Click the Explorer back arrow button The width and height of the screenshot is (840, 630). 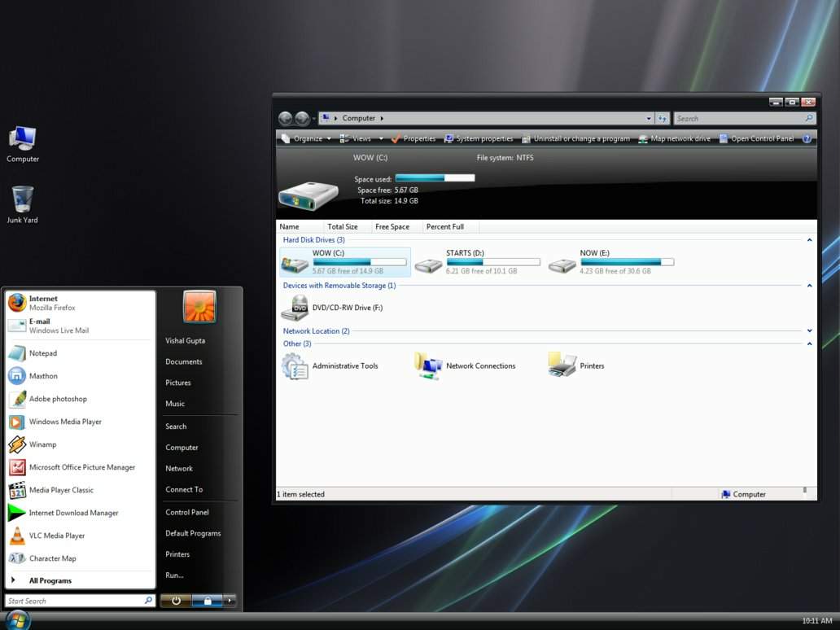point(285,118)
